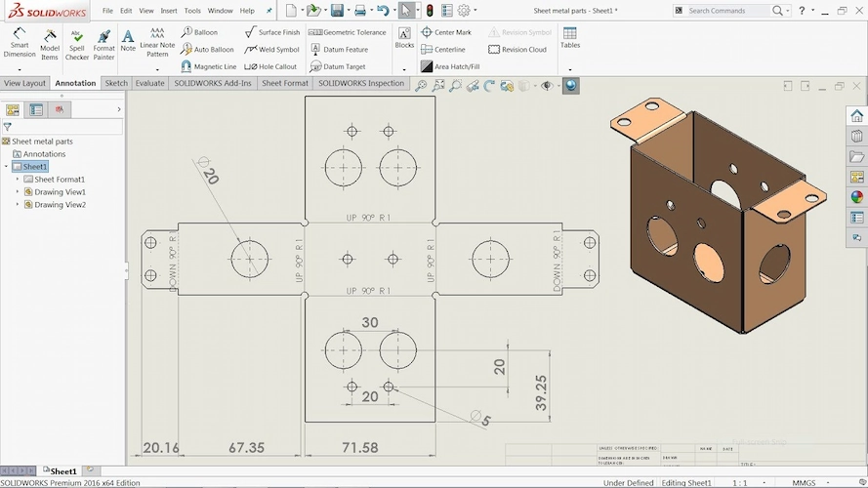This screenshot has height=488, width=868.
Task: Expand the Sheet Format1 node
Action: pos(18,180)
